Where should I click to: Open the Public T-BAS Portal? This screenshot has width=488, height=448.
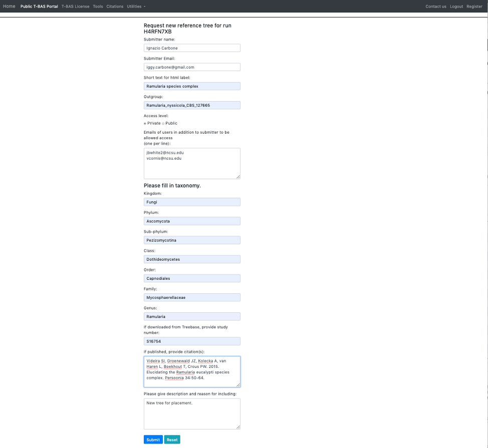pos(39,7)
